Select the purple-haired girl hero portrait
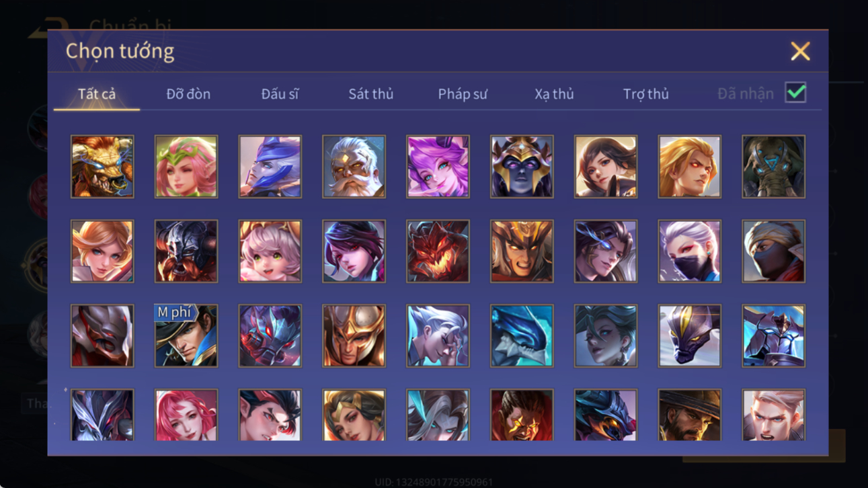The image size is (868, 488). [x=438, y=167]
